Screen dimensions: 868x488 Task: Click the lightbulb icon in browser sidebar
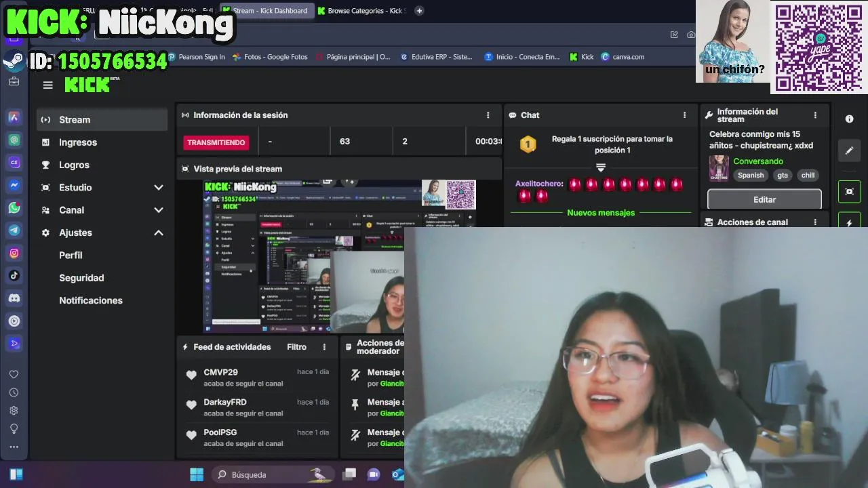[14, 429]
